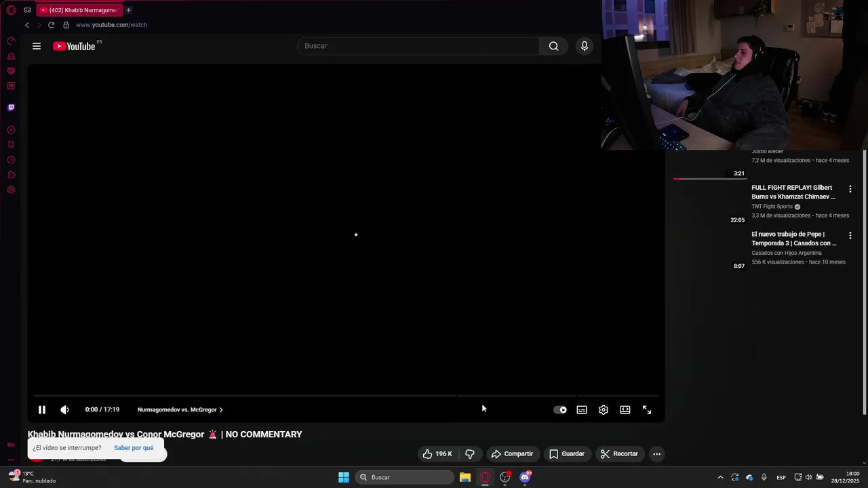The image size is (868, 488).
Task: Enter fullscreen video mode
Action: coord(647,409)
